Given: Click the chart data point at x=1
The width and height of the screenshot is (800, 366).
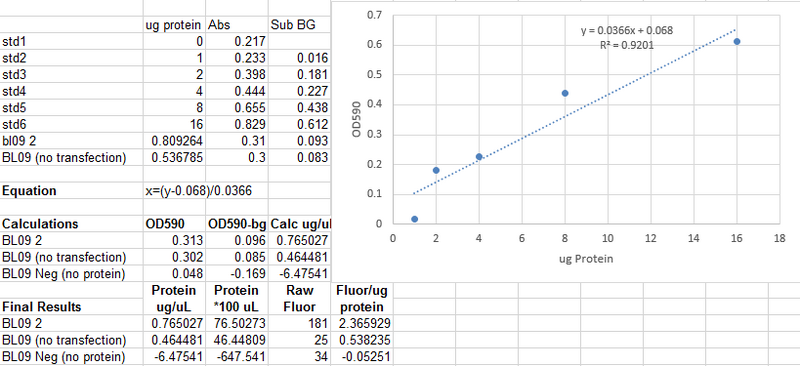Looking at the screenshot, I should tap(414, 219).
